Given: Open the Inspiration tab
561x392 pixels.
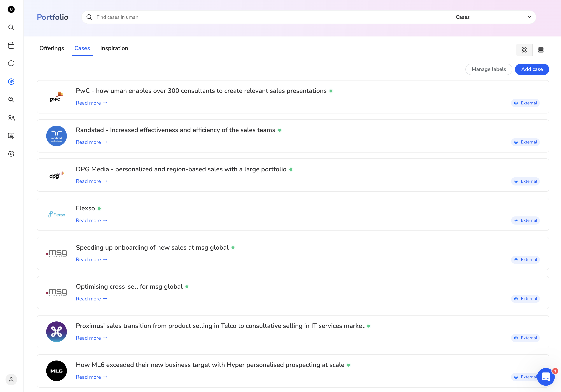Looking at the screenshot, I should 114,48.
